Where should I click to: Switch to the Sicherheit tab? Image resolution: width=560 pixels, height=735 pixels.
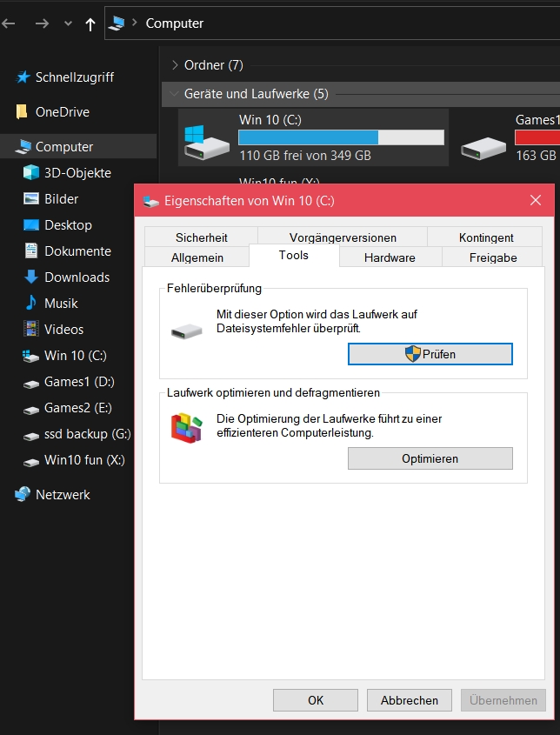(x=202, y=237)
